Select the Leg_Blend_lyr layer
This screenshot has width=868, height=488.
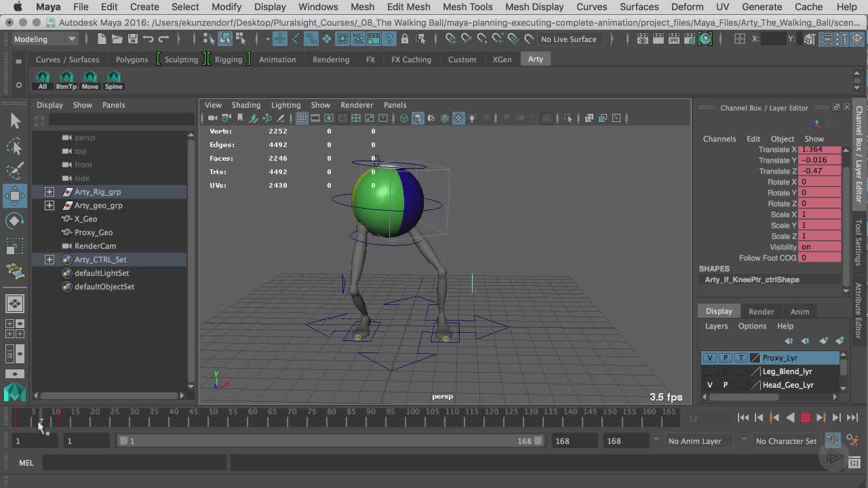(x=787, y=371)
